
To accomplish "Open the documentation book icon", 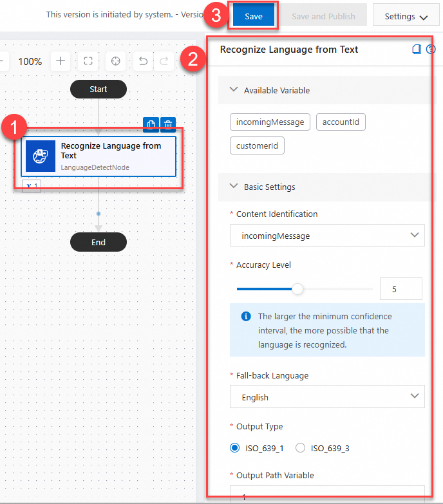I will pyautogui.click(x=417, y=49).
